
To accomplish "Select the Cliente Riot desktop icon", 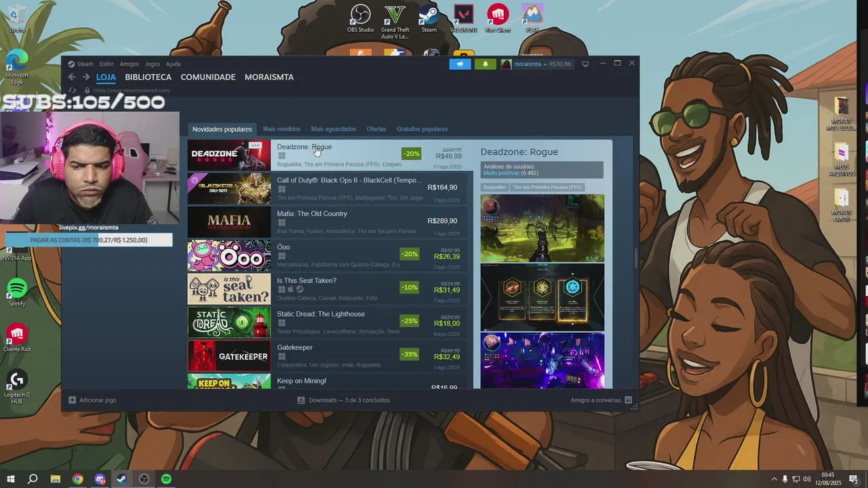I will [x=17, y=338].
